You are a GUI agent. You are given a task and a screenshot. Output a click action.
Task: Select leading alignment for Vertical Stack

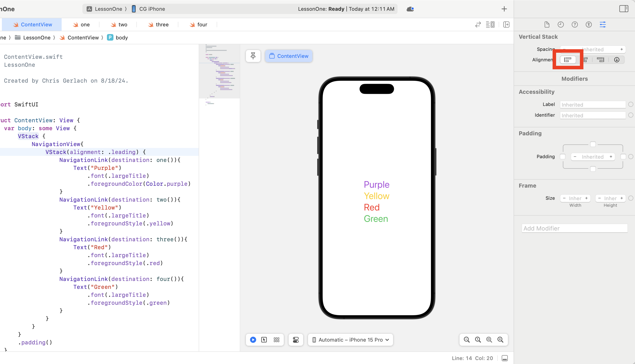pos(568,59)
